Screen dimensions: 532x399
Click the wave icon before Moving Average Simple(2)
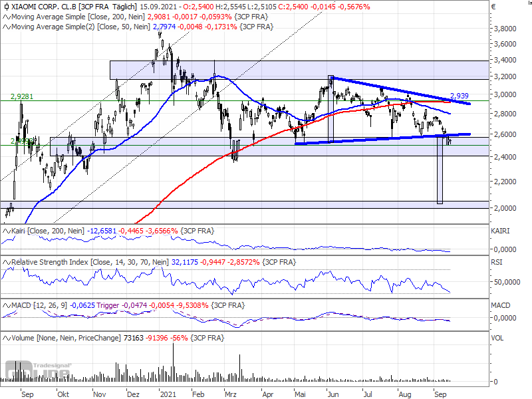(5, 27)
